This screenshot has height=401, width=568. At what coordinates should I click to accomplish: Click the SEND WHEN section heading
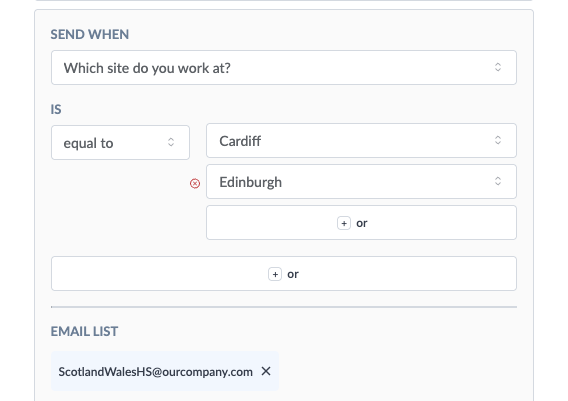tap(89, 34)
